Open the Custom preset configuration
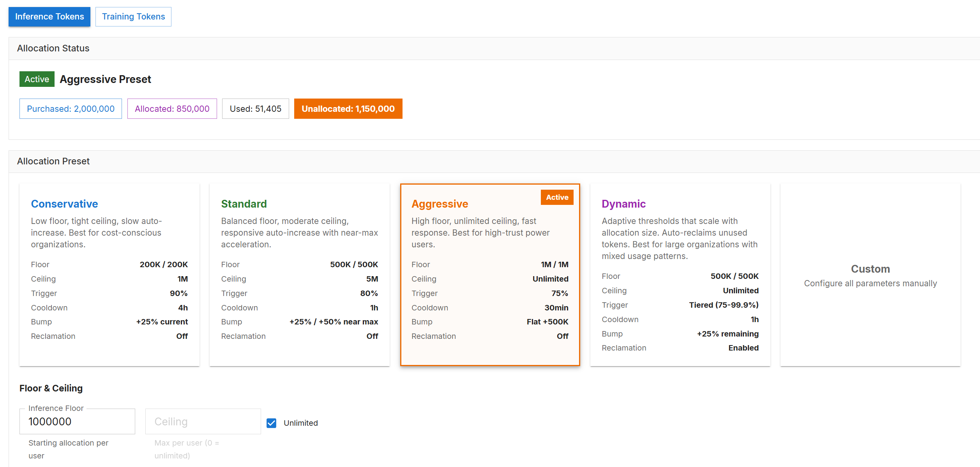Image resolution: width=980 pixels, height=467 pixels. [x=870, y=273]
